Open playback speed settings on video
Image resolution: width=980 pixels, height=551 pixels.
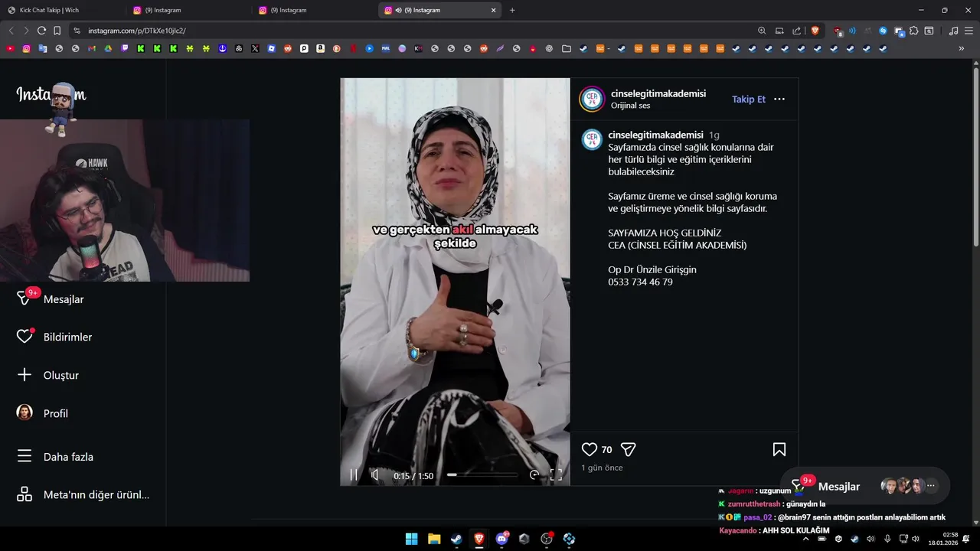point(534,475)
